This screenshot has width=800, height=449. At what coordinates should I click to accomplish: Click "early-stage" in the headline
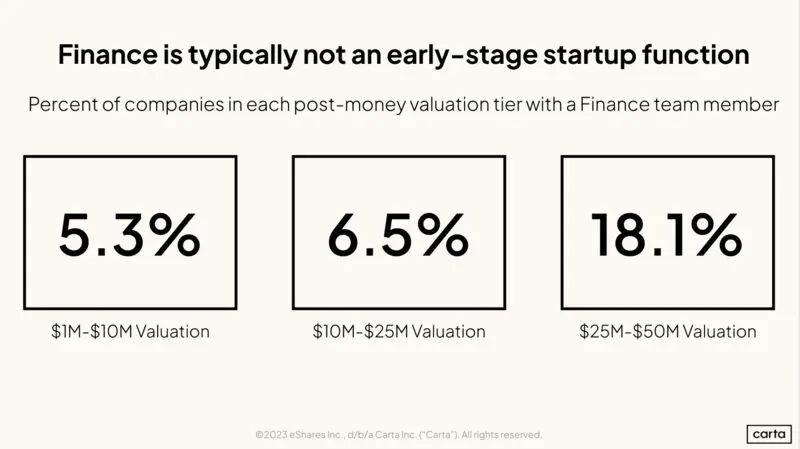(x=462, y=56)
